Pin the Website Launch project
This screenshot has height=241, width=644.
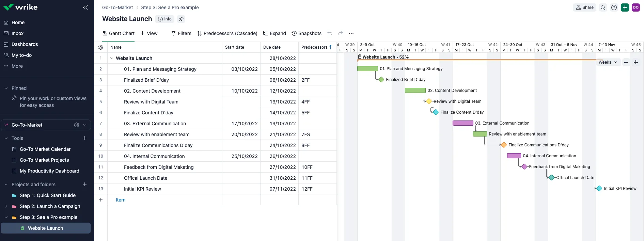[x=181, y=19]
